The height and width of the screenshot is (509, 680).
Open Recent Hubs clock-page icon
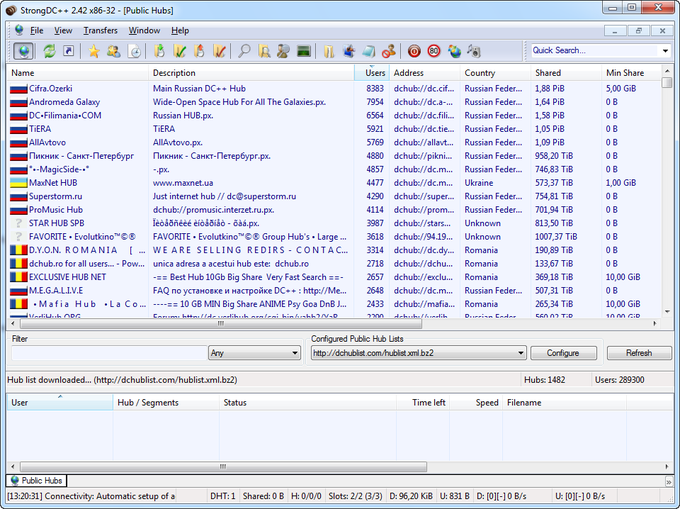tap(135, 51)
